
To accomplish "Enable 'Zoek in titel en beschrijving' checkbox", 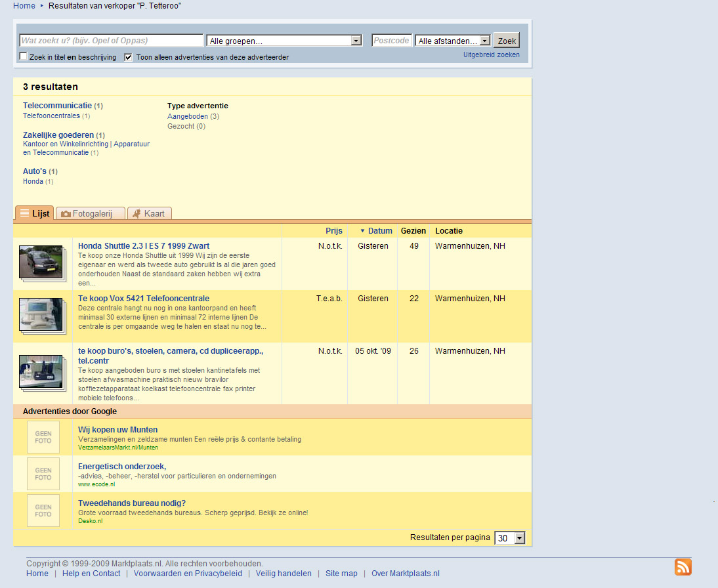I will [x=24, y=57].
